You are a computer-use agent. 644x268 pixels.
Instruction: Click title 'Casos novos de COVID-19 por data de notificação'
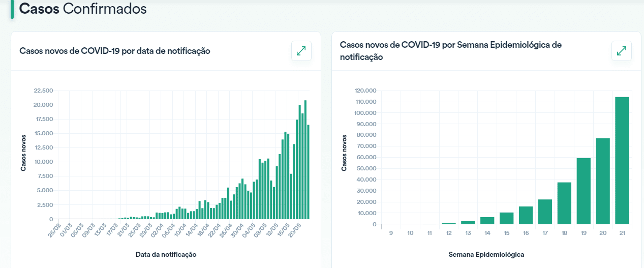coord(115,51)
